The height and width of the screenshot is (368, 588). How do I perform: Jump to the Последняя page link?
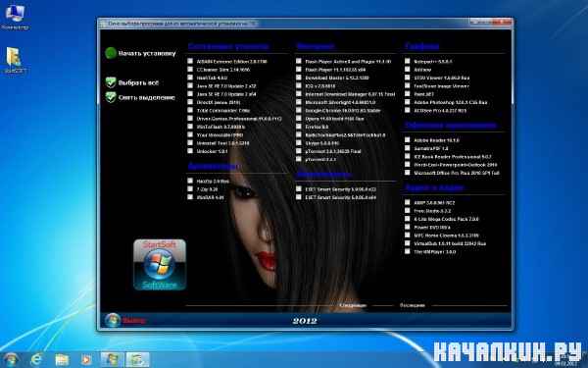pyautogui.click(x=413, y=305)
